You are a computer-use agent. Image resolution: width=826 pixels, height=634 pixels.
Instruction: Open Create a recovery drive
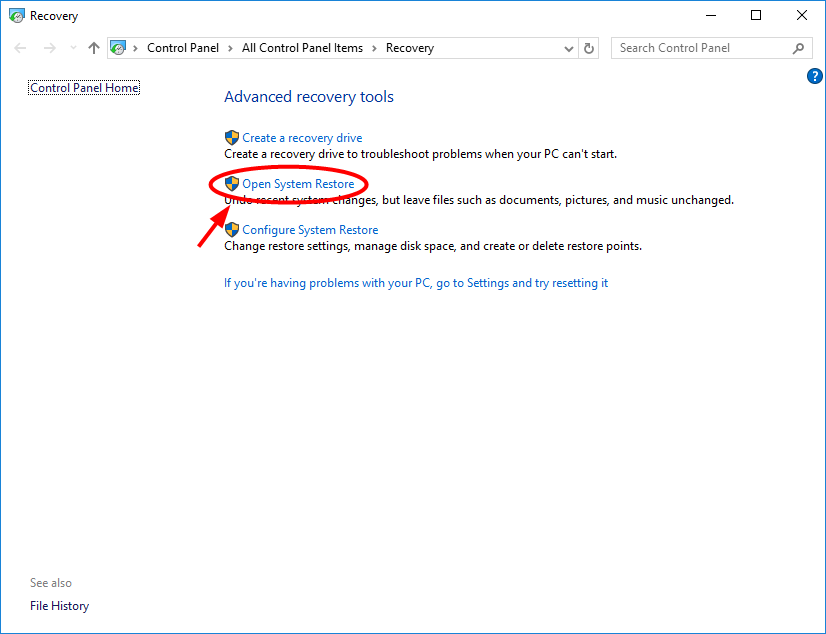[x=302, y=137]
